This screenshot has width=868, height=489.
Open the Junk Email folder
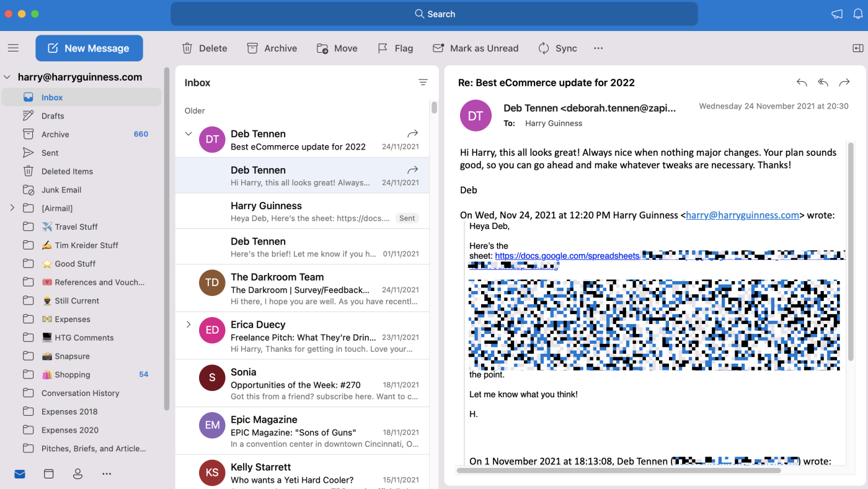point(81,190)
